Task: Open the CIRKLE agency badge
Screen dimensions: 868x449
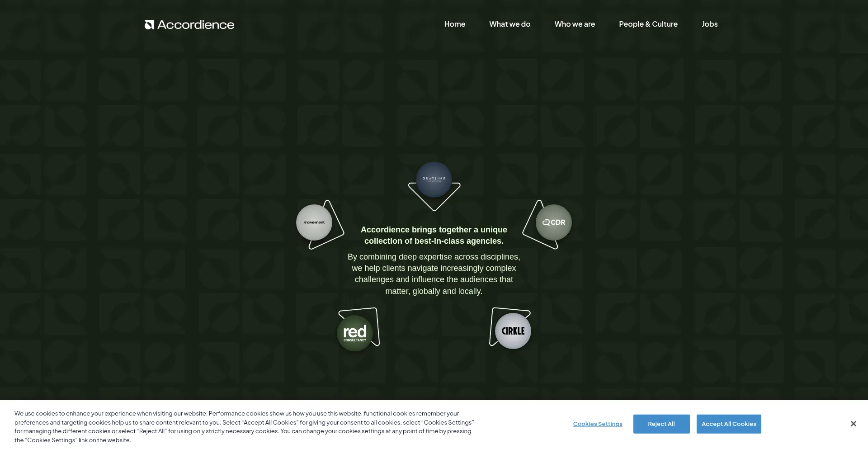Action: pos(513,331)
